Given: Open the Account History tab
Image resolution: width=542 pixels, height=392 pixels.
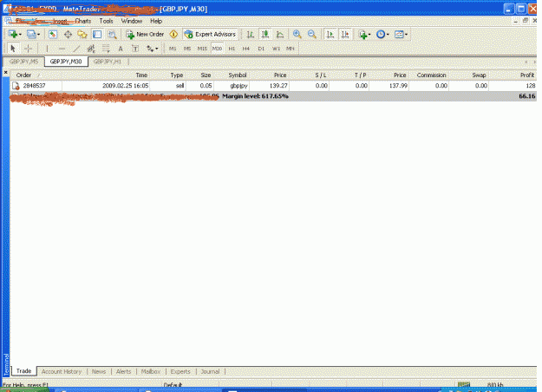Looking at the screenshot, I should [x=62, y=371].
